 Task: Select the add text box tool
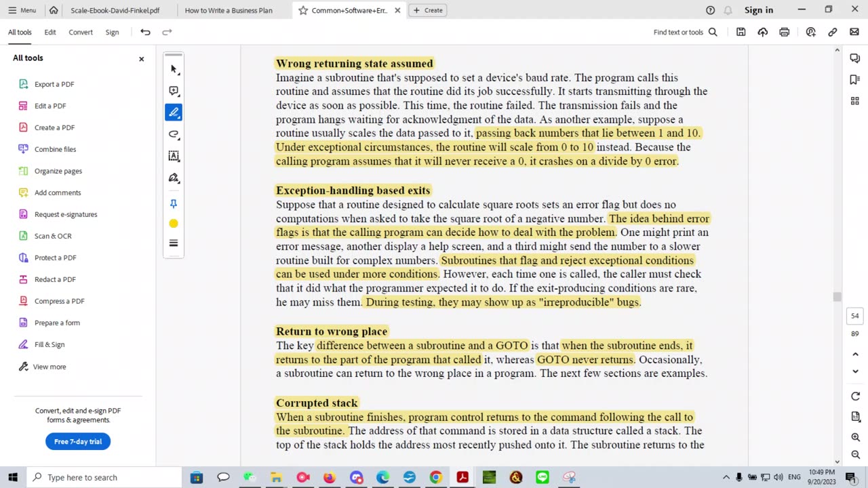(174, 156)
